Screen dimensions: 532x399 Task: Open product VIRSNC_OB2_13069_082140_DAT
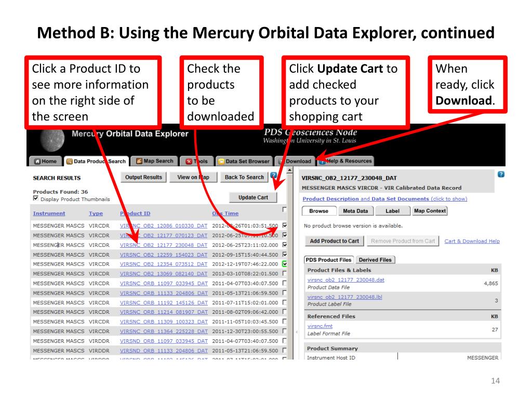point(164,273)
